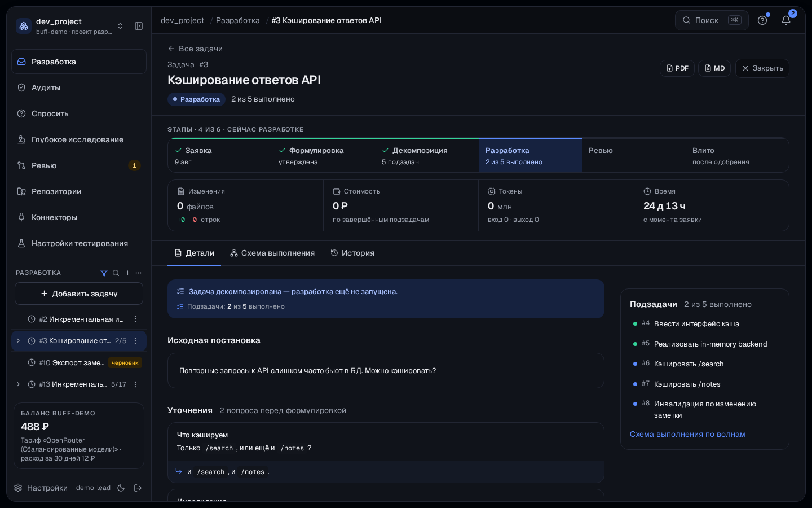This screenshot has width=812, height=508.
Task: Click the БАЛАНС BUFF-DEMO balance card
Action: 79,436
